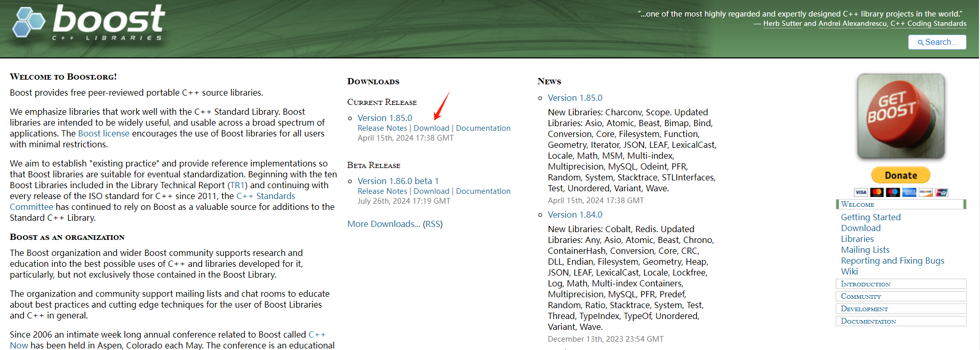Click the 'Boost as an organization' heading
980x350 pixels.
tap(67, 237)
